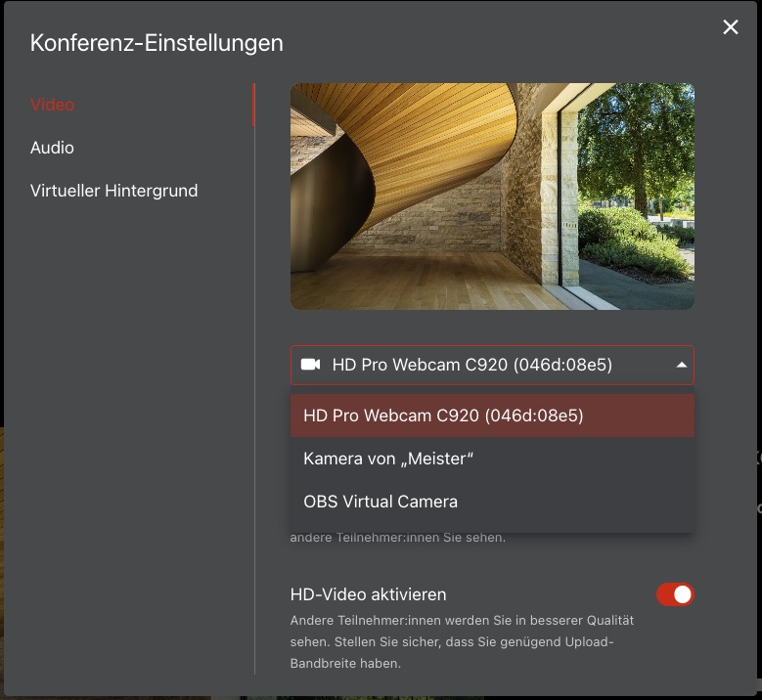Disable the HD-Video aktivieren switch
The width and height of the screenshot is (762, 700).
675,594
